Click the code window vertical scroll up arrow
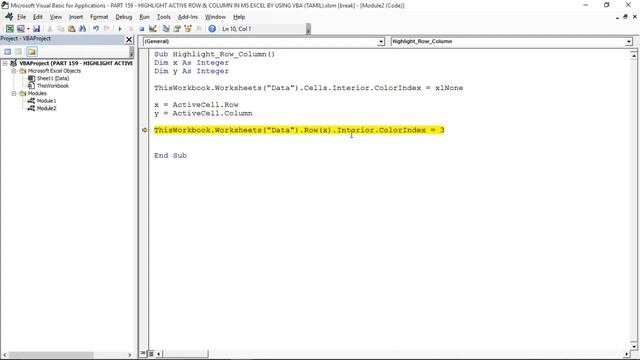 (633, 55)
